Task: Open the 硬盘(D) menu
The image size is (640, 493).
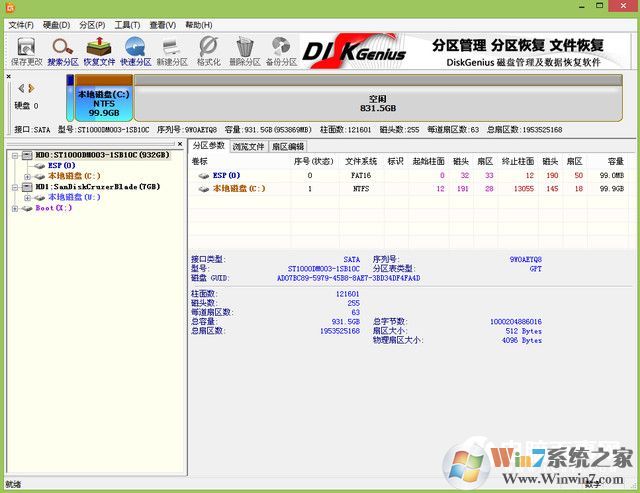Action: click(x=57, y=24)
